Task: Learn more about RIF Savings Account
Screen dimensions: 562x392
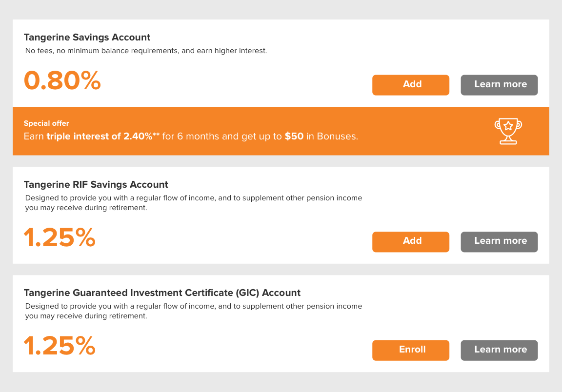Action: (x=499, y=242)
